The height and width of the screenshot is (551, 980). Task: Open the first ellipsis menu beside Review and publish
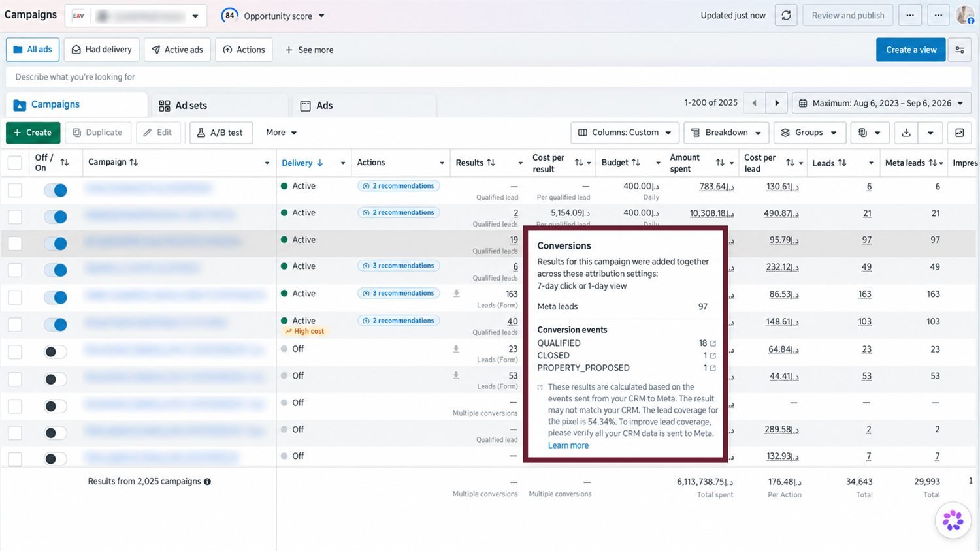coord(910,16)
